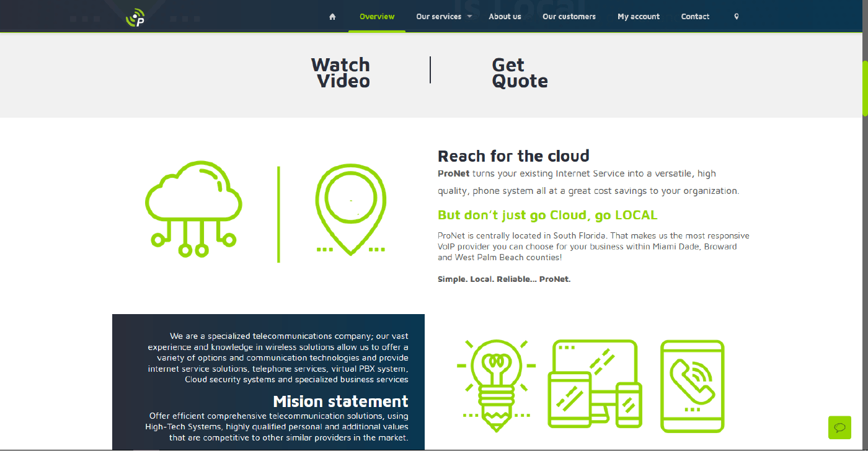
Task: Click the ProNet logo in header
Action: click(135, 17)
